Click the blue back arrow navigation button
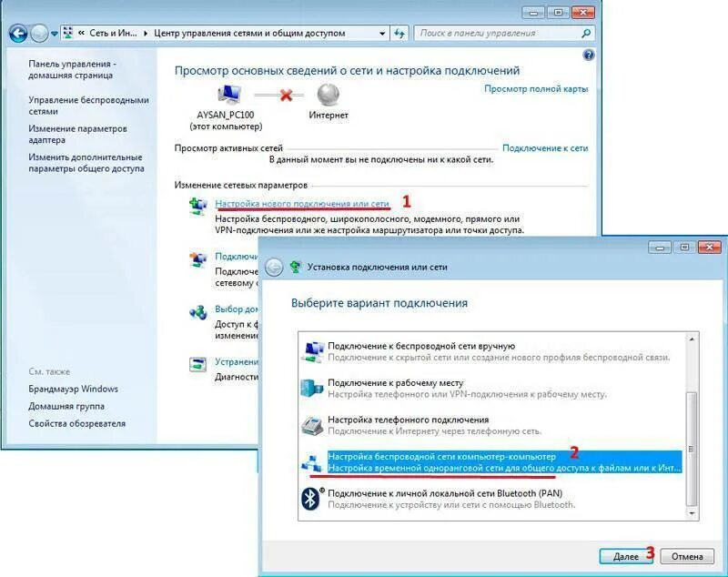This screenshot has width=728, height=577. (18, 34)
